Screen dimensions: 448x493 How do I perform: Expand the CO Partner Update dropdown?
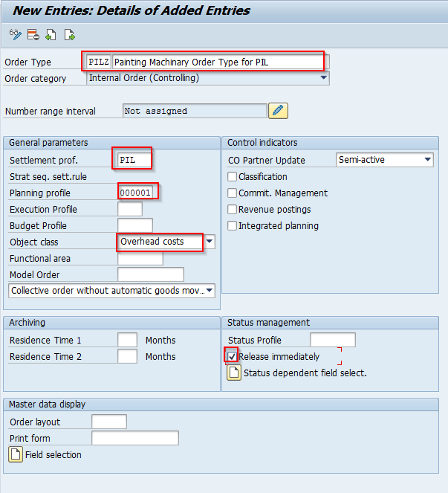[x=427, y=160]
